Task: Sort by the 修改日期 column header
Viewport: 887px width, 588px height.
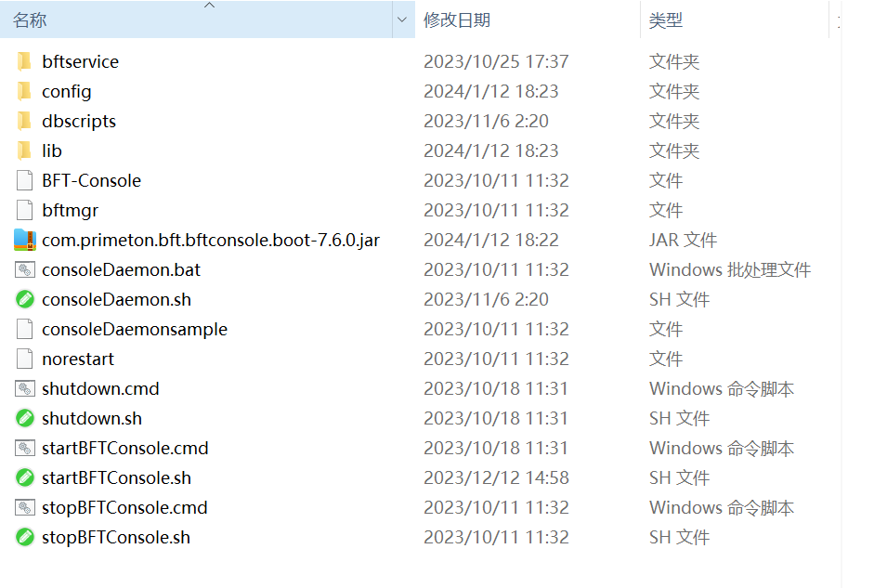Action: [528, 20]
